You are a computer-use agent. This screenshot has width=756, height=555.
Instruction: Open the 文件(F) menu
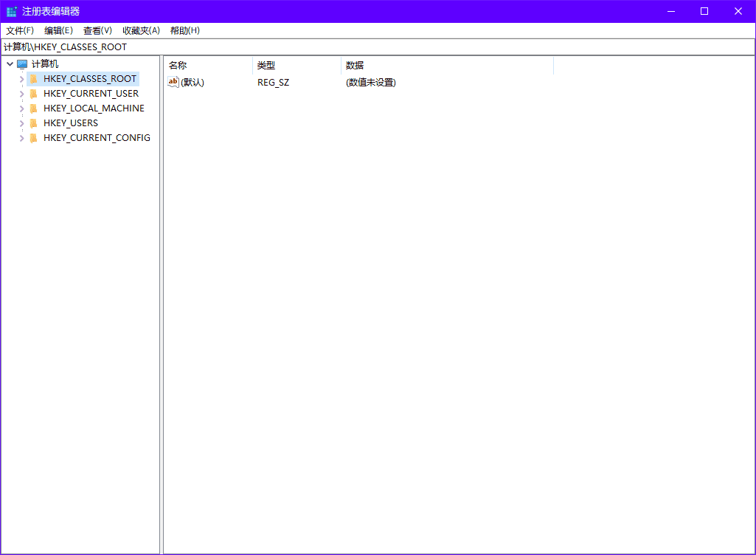click(x=20, y=30)
